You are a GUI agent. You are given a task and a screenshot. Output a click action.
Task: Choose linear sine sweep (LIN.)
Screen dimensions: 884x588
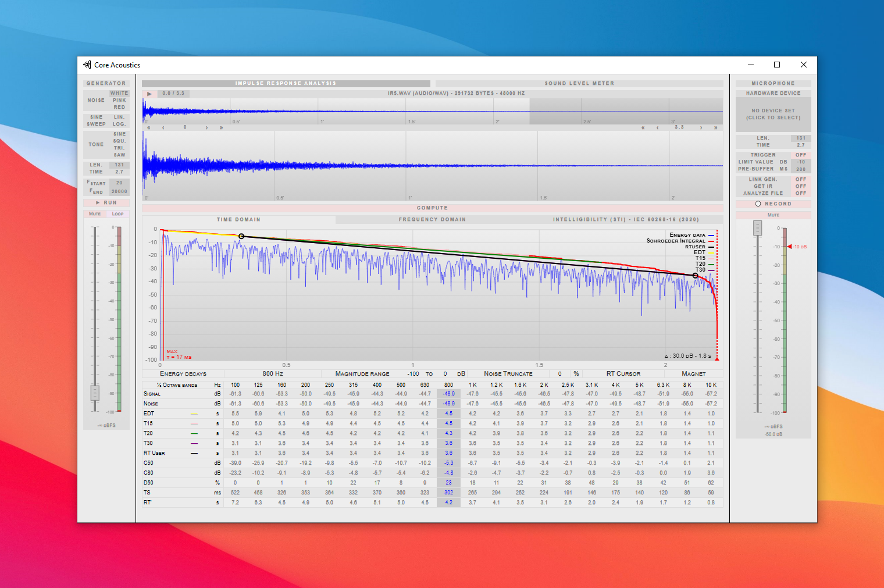pyautogui.click(x=119, y=117)
